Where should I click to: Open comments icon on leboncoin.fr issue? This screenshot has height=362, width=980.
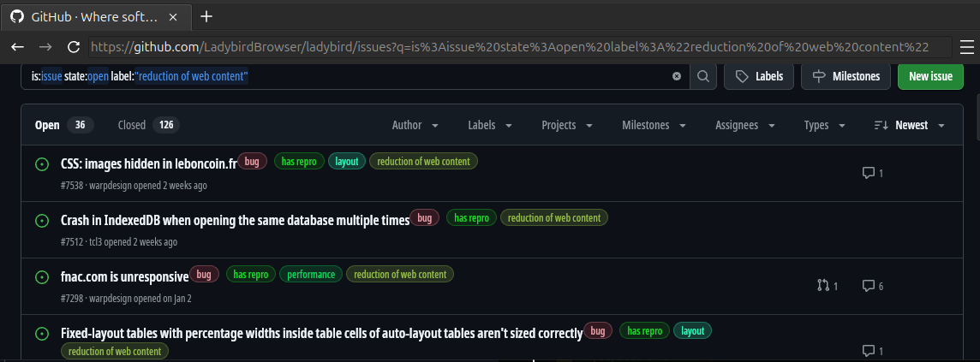click(x=868, y=173)
